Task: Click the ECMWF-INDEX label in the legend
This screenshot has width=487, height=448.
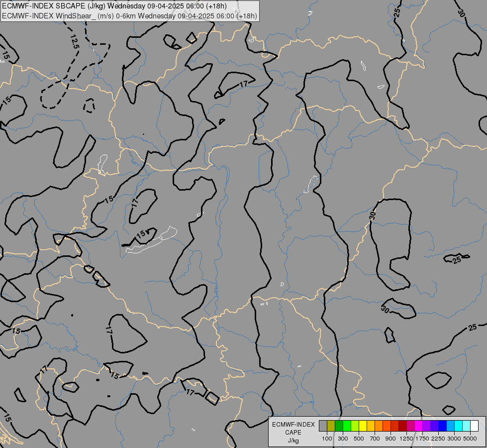Action: coord(293,425)
